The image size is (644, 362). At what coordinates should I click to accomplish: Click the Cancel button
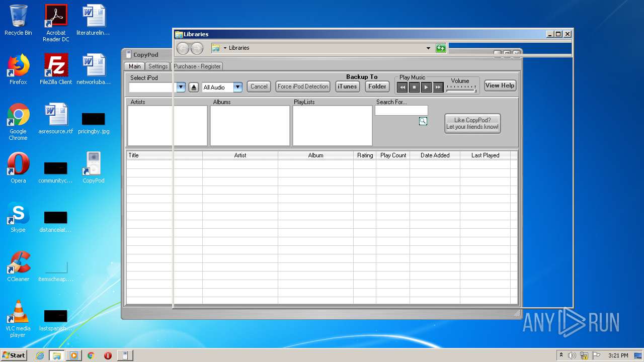pos(259,86)
